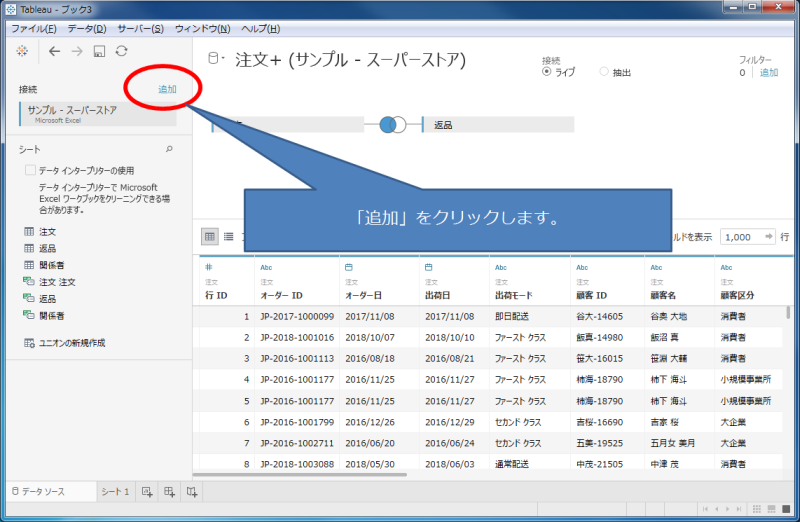Go forward with the right arrow icon

pyautogui.click(x=77, y=51)
